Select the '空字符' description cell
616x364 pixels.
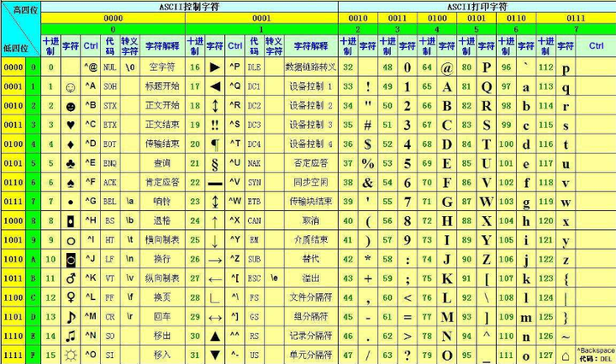pos(163,67)
